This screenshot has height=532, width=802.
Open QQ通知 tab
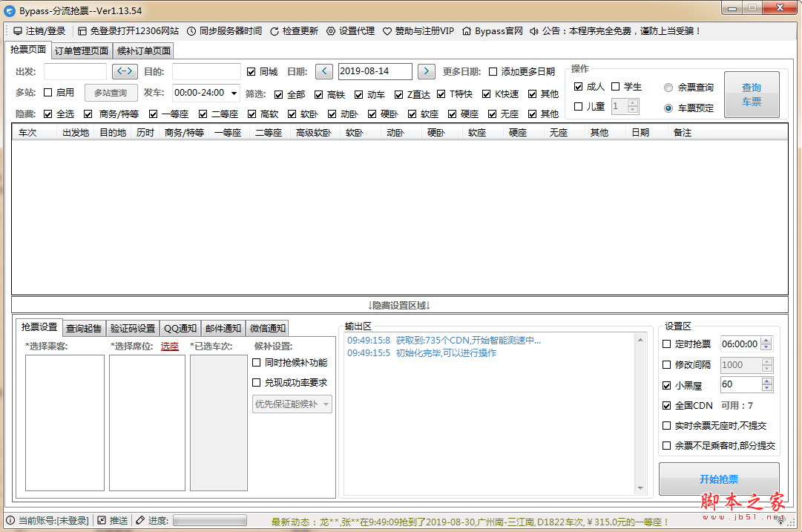(180, 329)
